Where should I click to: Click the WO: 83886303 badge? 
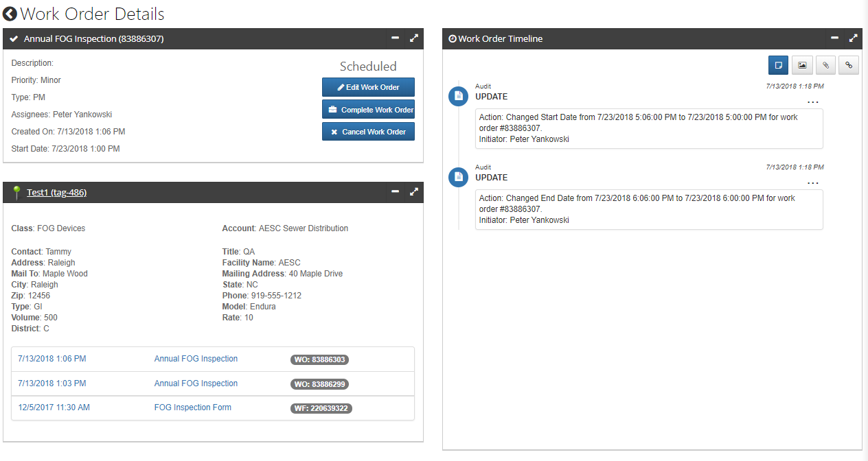tap(321, 359)
